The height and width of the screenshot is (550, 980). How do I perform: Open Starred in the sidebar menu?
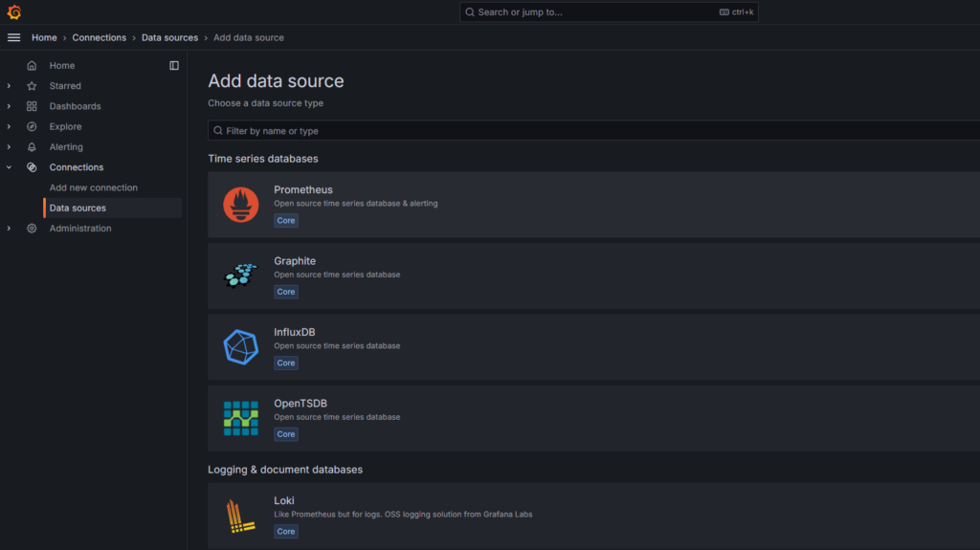coord(65,86)
